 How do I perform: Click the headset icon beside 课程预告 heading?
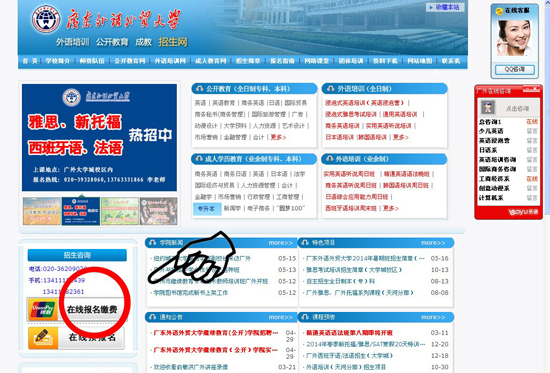305,317
